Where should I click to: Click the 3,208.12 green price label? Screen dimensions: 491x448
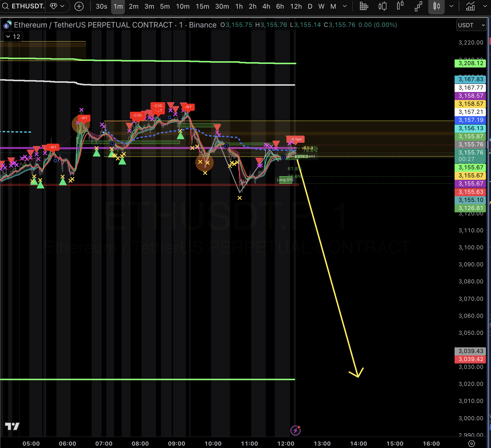click(x=470, y=63)
